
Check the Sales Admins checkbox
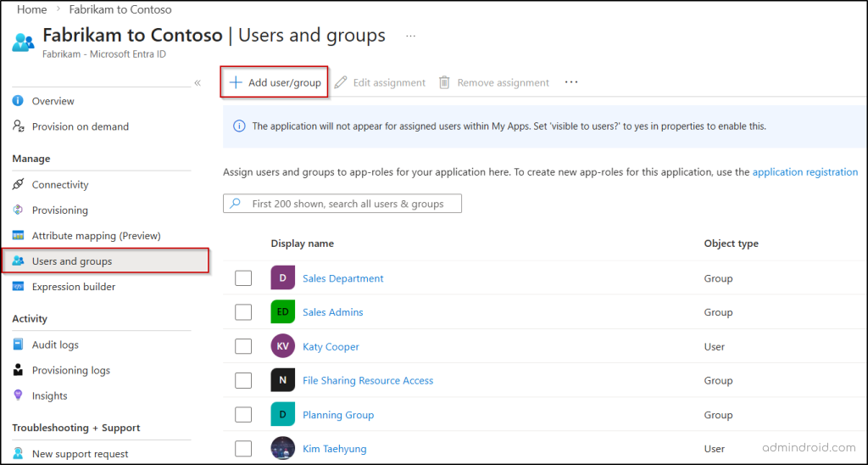(x=243, y=312)
